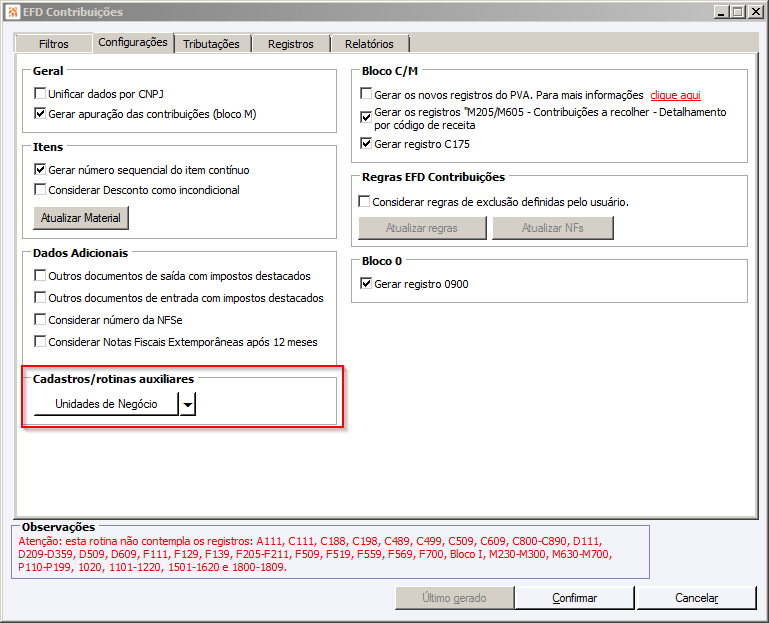Image resolution: width=769 pixels, height=623 pixels.
Task: Open the 'clique aqui' link
Action: (675, 95)
